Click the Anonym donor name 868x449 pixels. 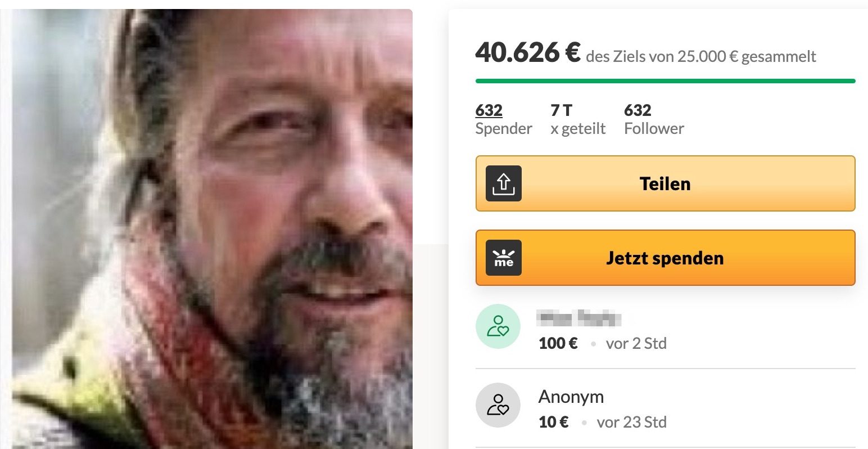coord(571,397)
